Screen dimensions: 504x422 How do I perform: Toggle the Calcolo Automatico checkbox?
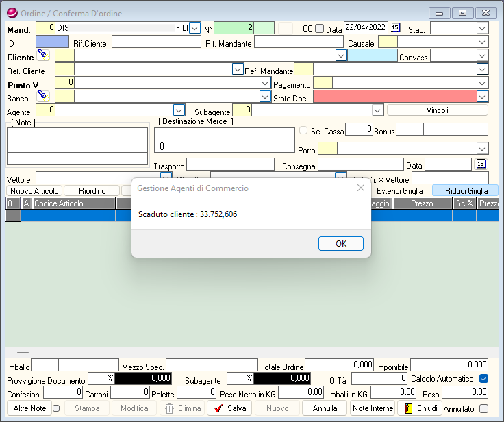pyautogui.click(x=483, y=379)
